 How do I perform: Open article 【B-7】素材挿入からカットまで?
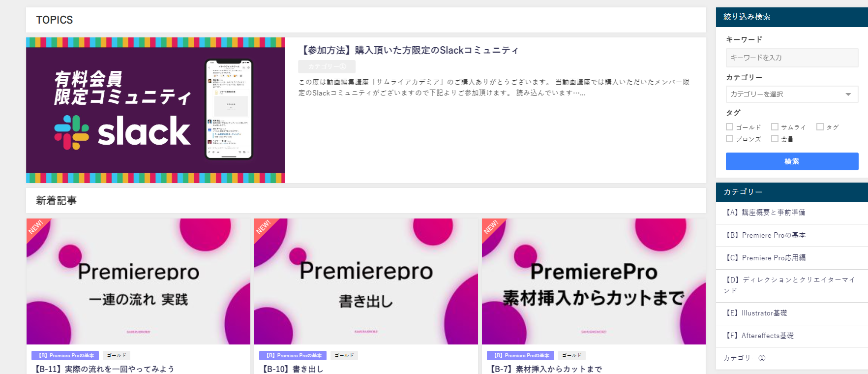pyautogui.click(x=545, y=369)
